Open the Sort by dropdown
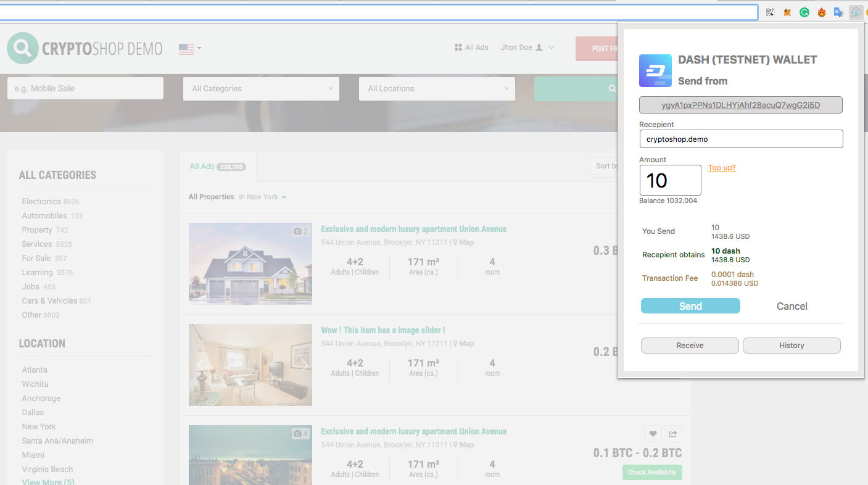 [605, 165]
